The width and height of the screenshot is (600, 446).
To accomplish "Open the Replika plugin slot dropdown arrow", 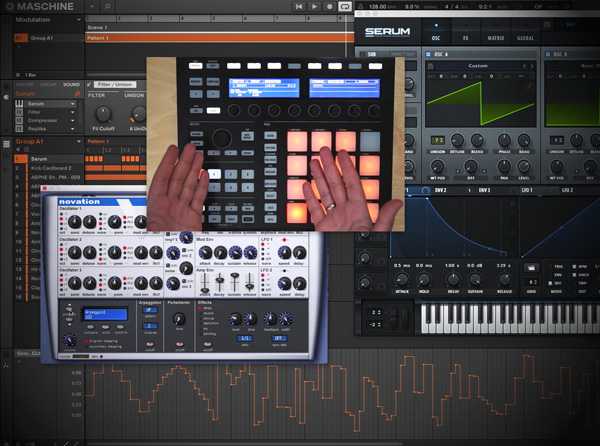I will [73, 129].
